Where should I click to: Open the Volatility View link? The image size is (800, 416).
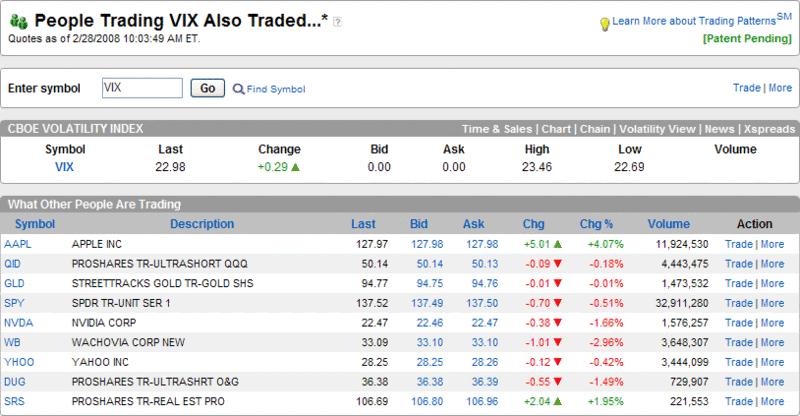(657, 129)
